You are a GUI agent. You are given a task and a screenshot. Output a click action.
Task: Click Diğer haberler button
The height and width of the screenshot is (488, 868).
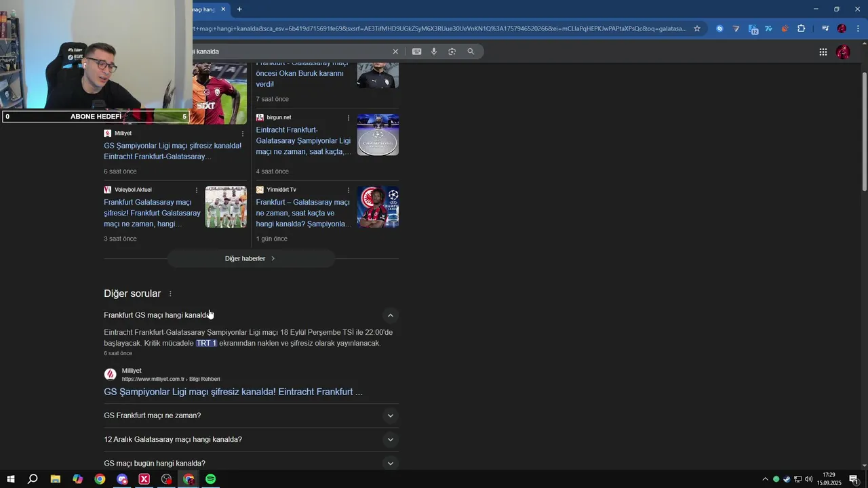(x=251, y=258)
